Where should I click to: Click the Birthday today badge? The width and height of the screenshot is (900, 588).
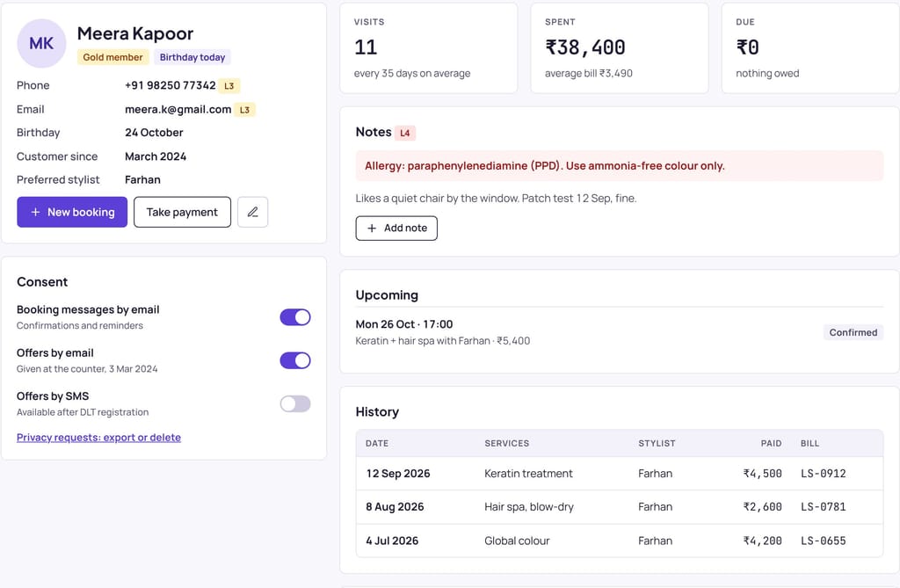click(192, 57)
